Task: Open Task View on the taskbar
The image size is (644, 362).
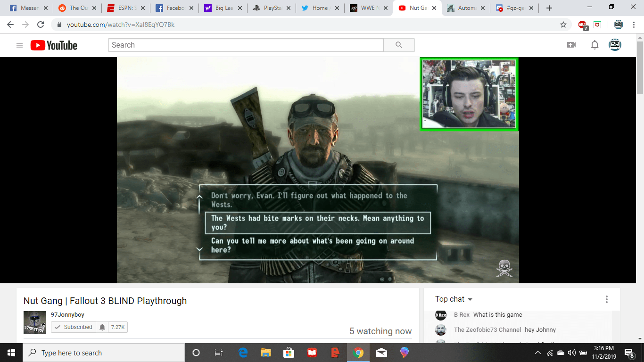Action: (219, 353)
